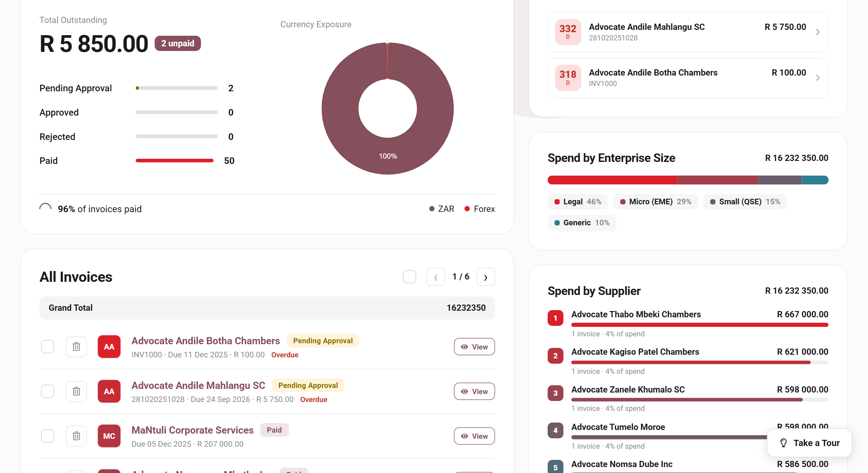This screenshot has width=868, height=473.
Task: Delete the Advocate Andile Botha Chambers invoice
Action: pyautogui.click(x=76, y=347)
